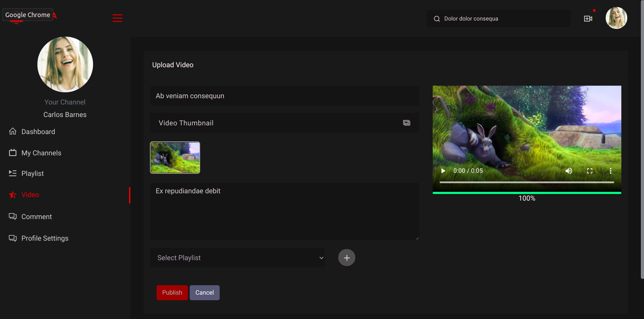644x319 pixels.
Task: Click the video title input field
Action: click(x=285, y=96)
